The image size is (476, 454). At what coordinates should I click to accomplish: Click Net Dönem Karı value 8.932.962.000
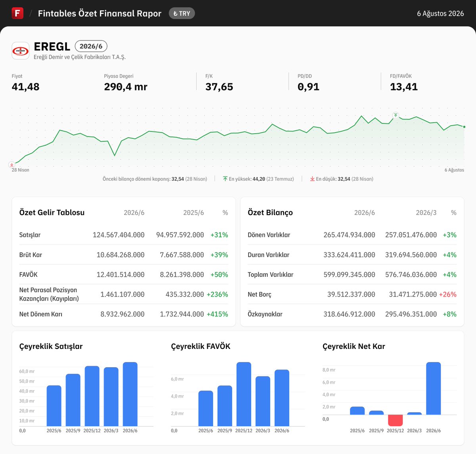click(123, 314)
